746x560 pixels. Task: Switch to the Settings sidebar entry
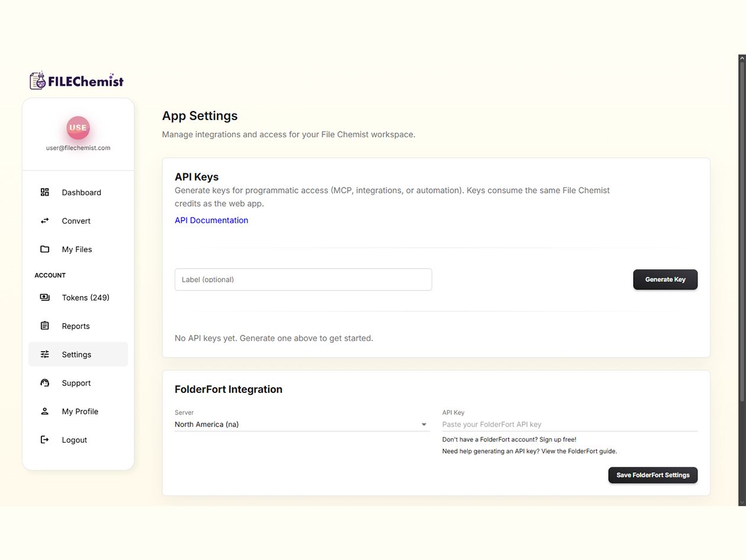pyautogui.click(x=76, y=354)
